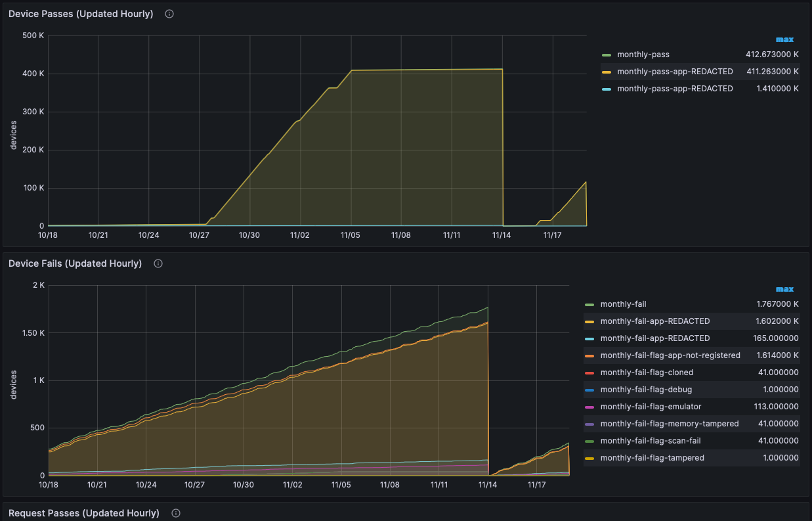Screen dimensions: 812x521
Task: Click the Device Passes panel info icon
Action: click(x=169, y=13)
